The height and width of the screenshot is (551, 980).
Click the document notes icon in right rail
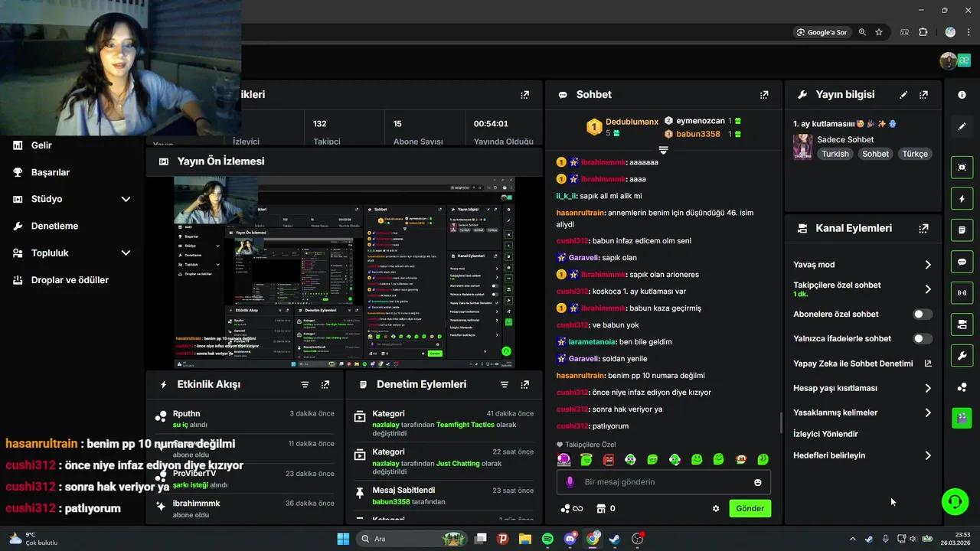[962, 230]
